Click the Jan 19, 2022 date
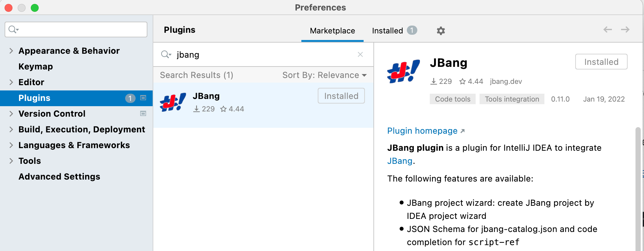The width and height of the screenshot is (644, 251). coord(604,99)
